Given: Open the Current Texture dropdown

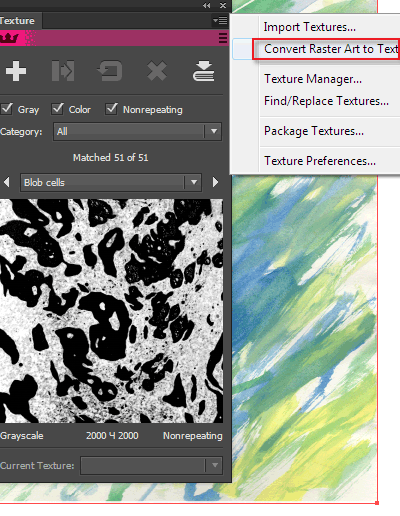Looking at the screenshot, I should (151, 465).
